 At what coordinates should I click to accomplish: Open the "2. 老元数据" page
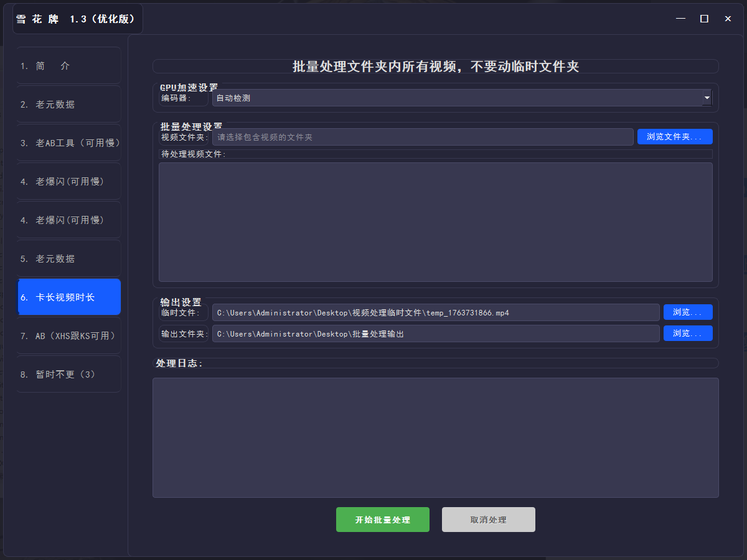tap(68, 104)
